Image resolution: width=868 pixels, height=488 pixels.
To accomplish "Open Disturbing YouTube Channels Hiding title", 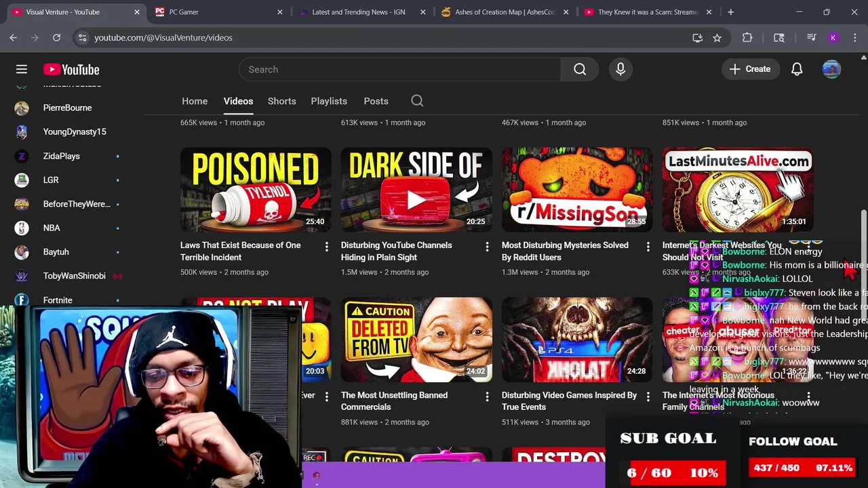I will 396,251.
